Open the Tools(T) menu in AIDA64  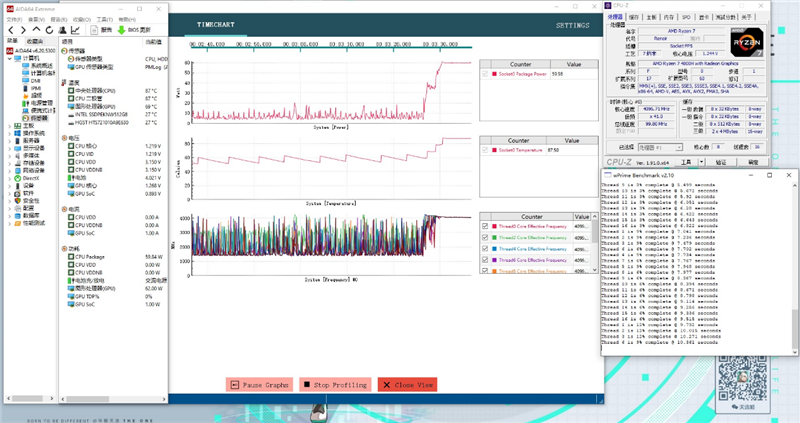click(105, 19)
